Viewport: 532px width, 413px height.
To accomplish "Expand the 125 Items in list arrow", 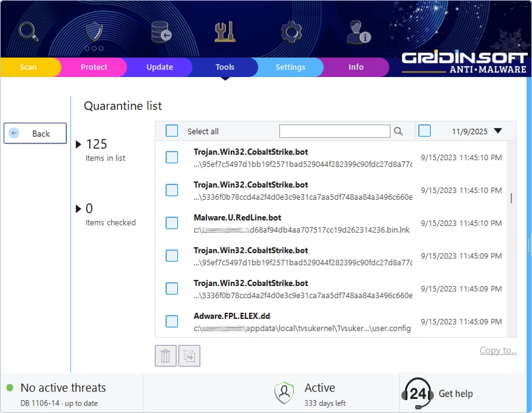I will (x=78, y=145).
